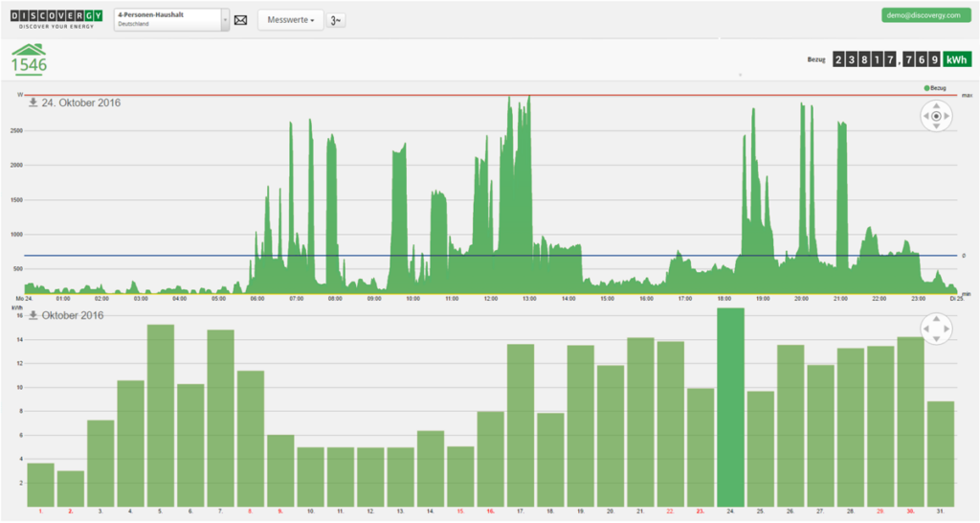
Task: Toggle the green kWh unit badge
Action: [x=956, y=59]
